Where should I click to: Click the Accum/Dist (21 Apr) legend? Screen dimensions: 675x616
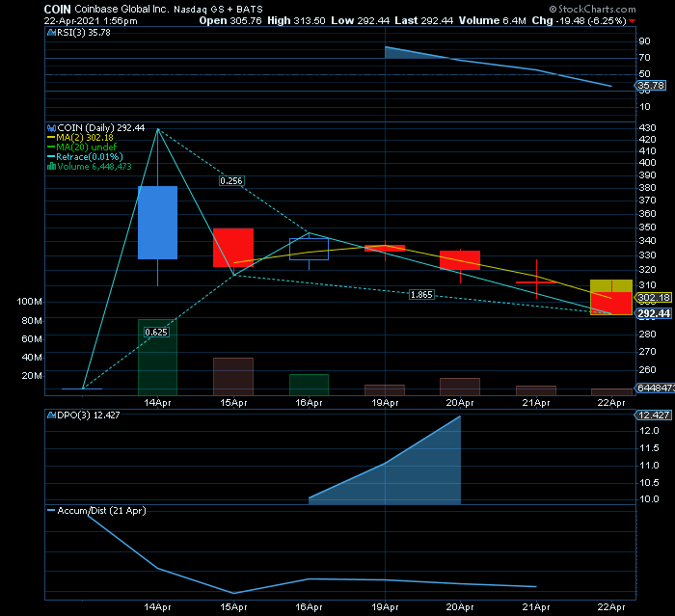[x=101, y=511]
